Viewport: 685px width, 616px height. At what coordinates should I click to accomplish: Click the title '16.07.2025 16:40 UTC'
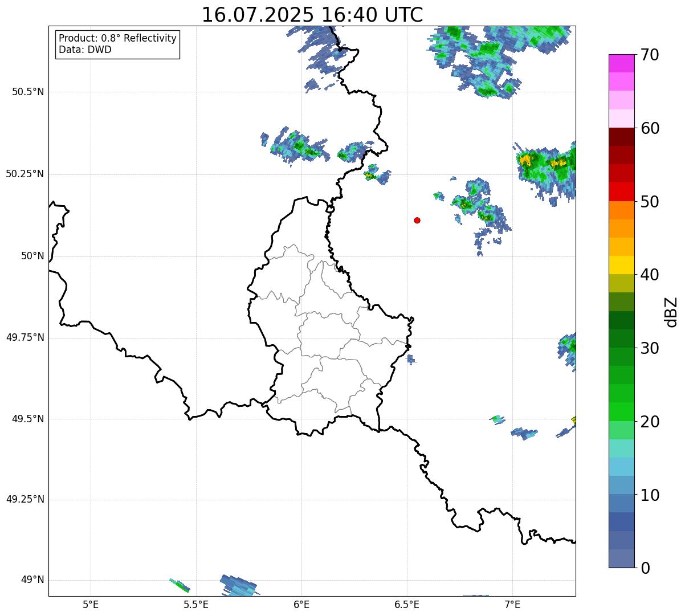(x=312, y=15)
